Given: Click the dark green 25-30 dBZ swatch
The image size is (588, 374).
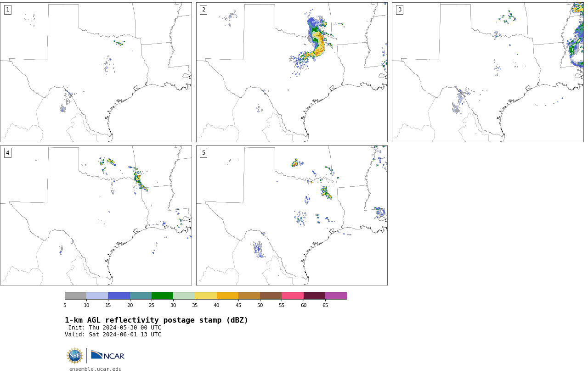Looking at the screenshot, I should (x=162, y=296).
